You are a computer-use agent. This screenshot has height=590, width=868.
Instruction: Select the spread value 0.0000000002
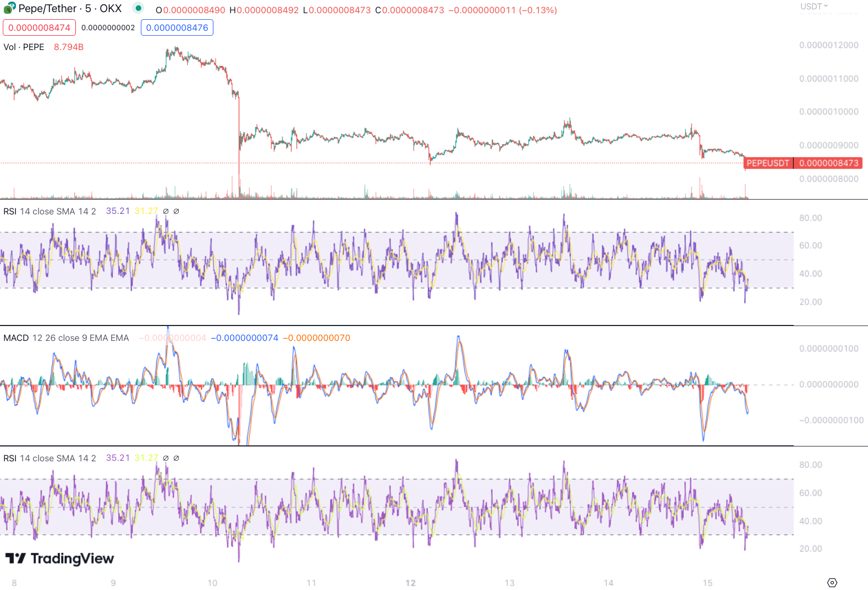pyautogui.click(x=108, y=27)
